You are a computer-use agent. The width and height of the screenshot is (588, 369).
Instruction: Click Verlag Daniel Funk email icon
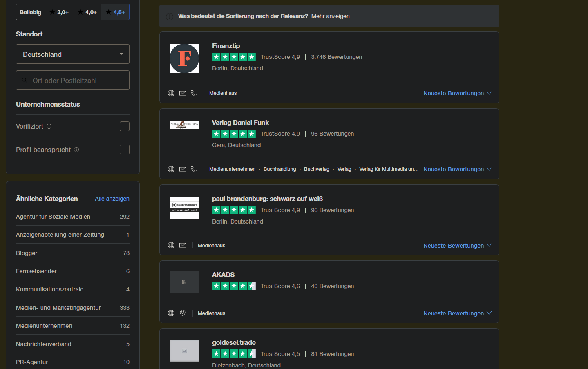(x=183, y=169)
